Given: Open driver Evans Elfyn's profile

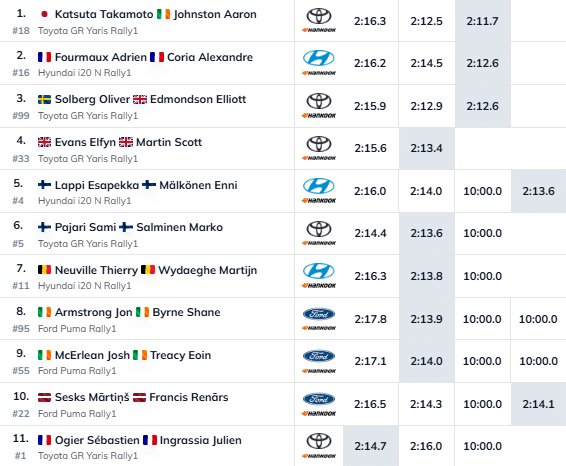Looking at the screenshot, I should 85,142.
